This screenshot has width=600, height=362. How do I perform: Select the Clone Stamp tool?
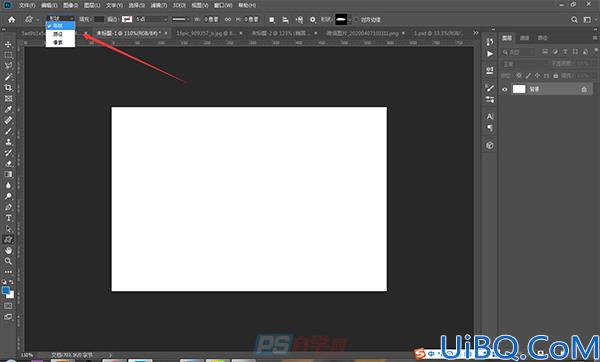pyautogui.click(x=8, y=142)
